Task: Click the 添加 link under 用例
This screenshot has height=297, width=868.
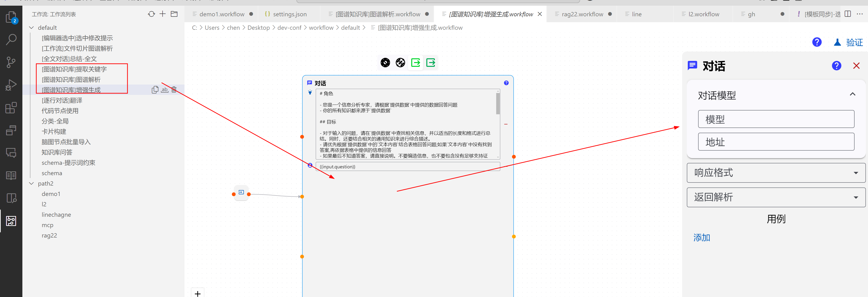Action: point(702,238)
